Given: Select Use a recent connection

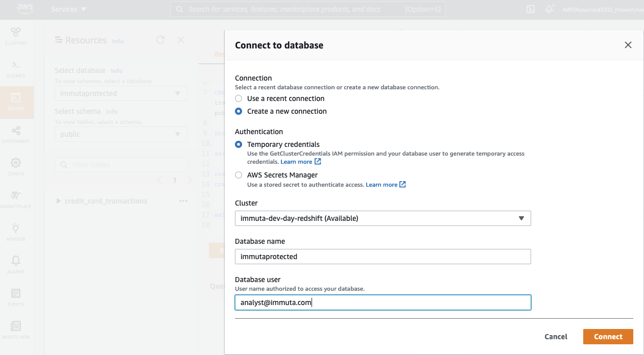Looking at the screenshot, I should pos(238,98).
